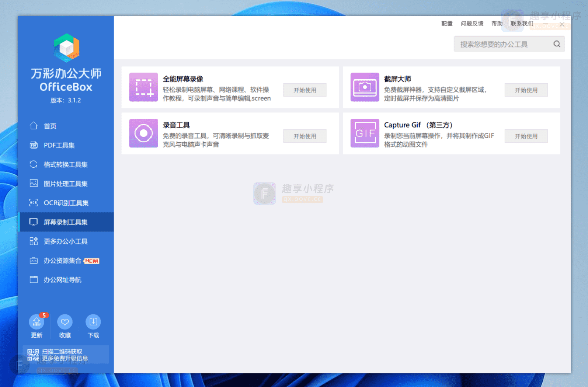The height and width of the screenshot is (387, 588).
Task: Click the Capture Gif GIF icon
Action: [x=365, y=133]
